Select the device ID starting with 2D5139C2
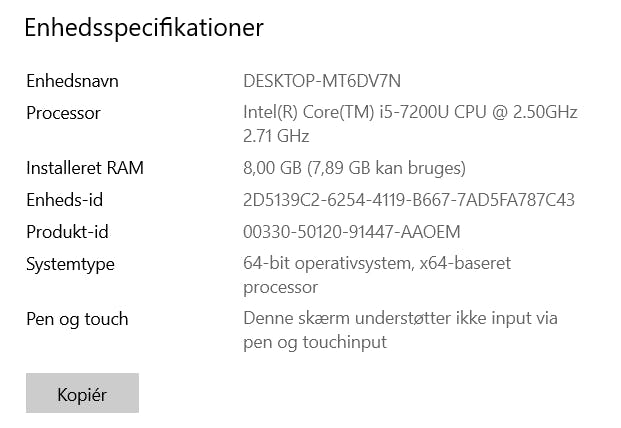Screen dimensions: 621x428 [409, 200]
